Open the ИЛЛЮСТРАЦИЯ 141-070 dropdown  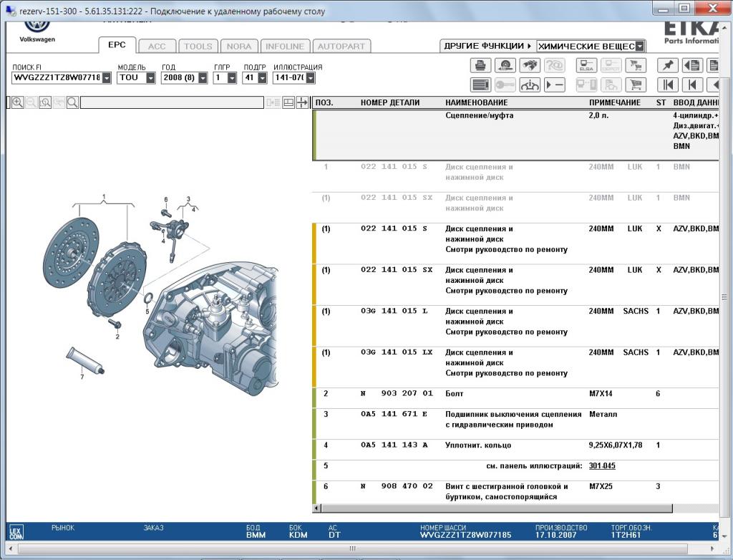[x=311, y=77]
